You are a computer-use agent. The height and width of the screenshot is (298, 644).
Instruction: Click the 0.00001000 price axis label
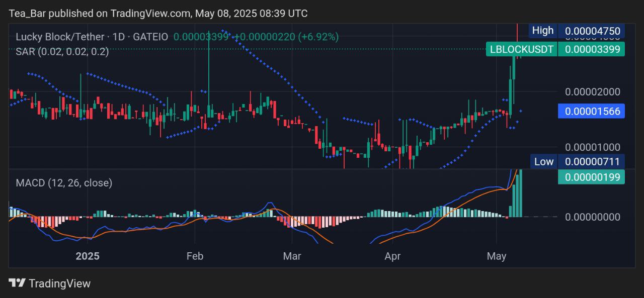[593, 147]
